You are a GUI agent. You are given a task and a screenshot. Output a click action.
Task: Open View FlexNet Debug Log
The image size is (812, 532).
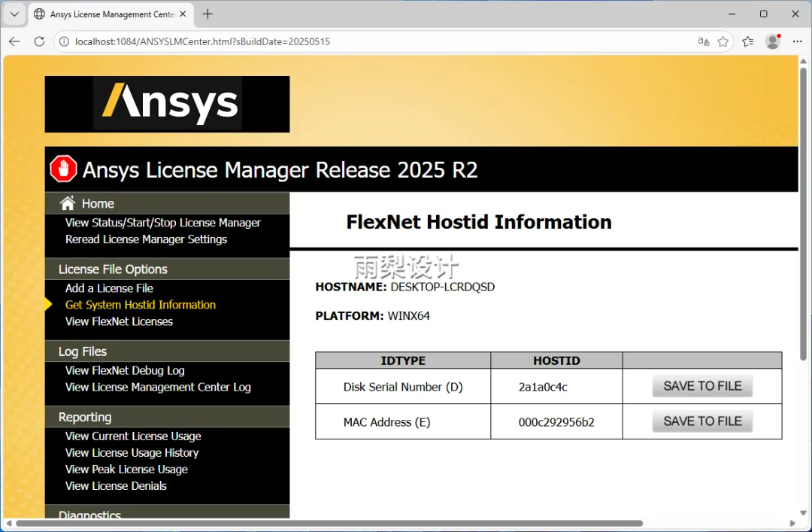tap(125, 370)
